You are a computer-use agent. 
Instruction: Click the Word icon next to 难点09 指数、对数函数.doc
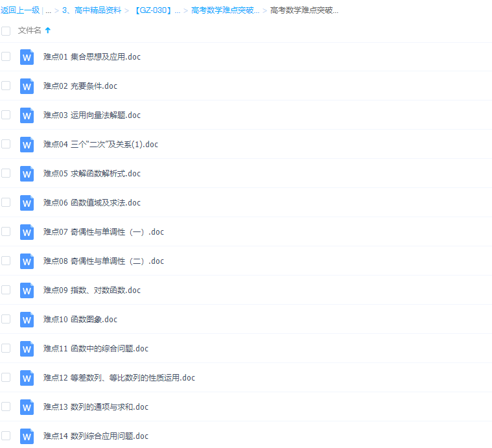pos(27,290)
